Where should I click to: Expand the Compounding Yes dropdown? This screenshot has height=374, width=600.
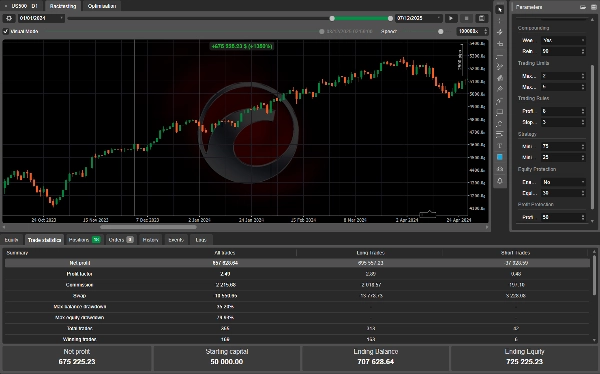pyautogui.click(x=563, y=40)
